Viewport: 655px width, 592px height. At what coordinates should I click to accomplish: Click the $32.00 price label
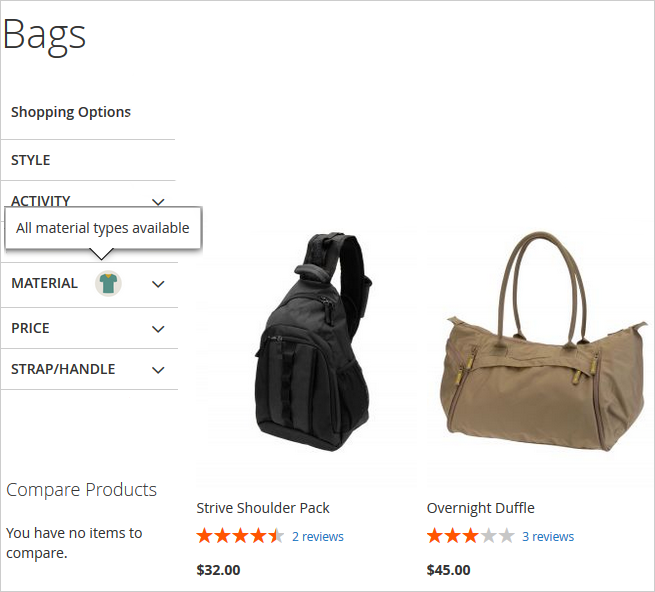[x=218, y=570]
